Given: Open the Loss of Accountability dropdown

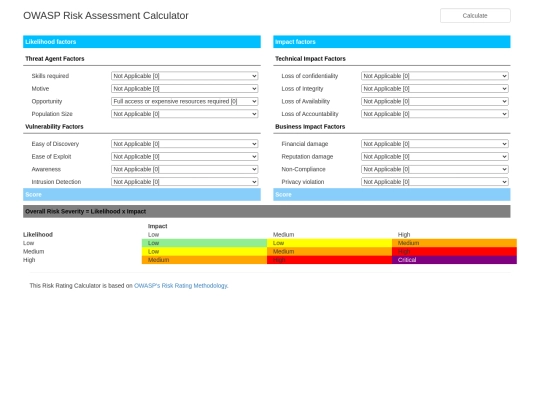Looking at the screenshot, I should (435, 114).
